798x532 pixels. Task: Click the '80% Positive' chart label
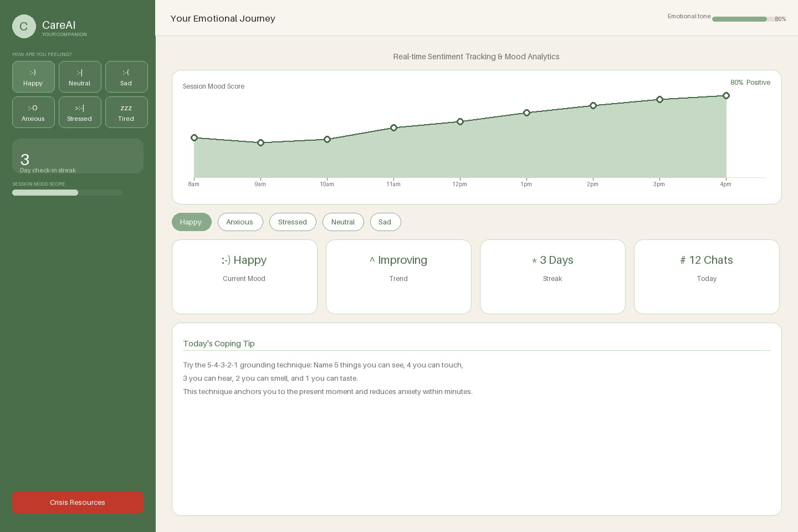pyautogui.click(x=750, y=83)
